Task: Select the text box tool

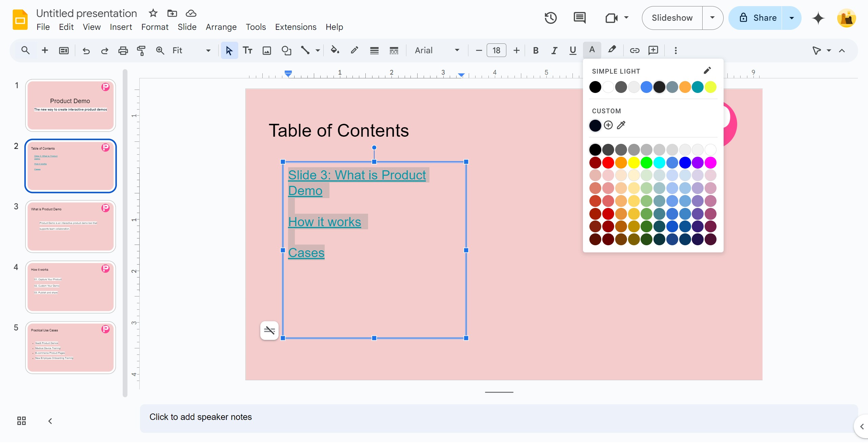Action: tap(248, 51)
